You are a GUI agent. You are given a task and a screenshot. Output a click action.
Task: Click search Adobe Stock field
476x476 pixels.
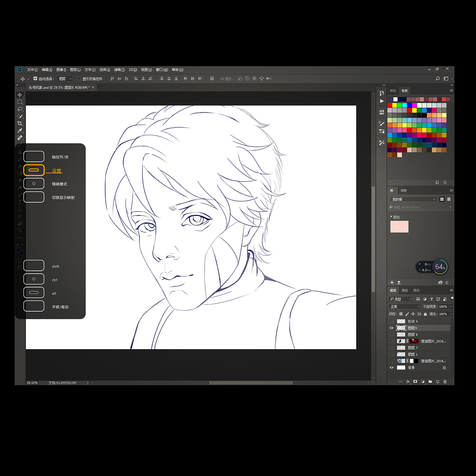click(x=420, y=207)
